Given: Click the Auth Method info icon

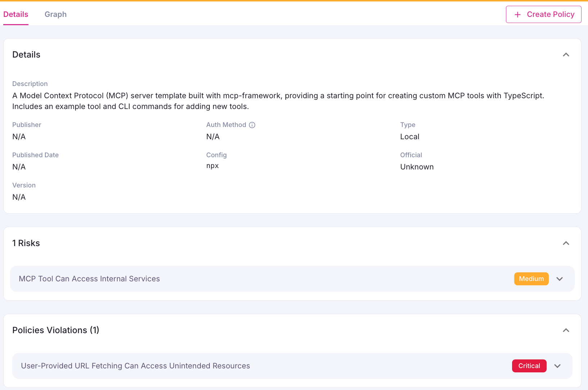Looking at the screenshot, I should click(x=252, y=125).
